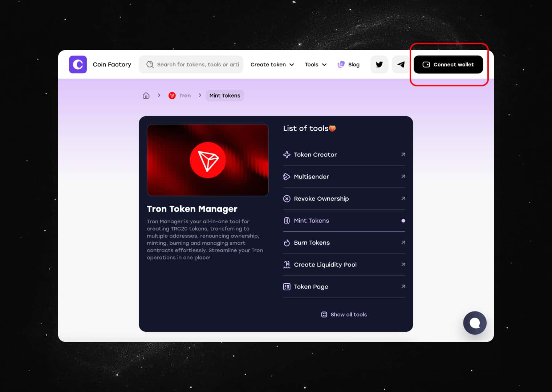Click the Tron Manager description paragraph
This screenshot has width=552, height=392.
205,240
